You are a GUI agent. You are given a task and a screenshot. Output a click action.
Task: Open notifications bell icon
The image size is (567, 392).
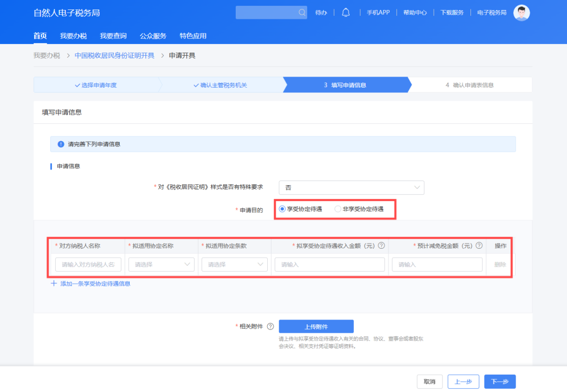point(345,13)
